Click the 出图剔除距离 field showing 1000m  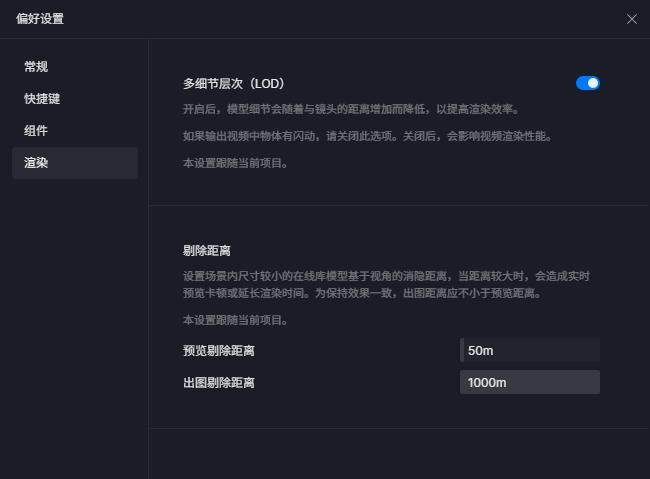pos(530,382)
